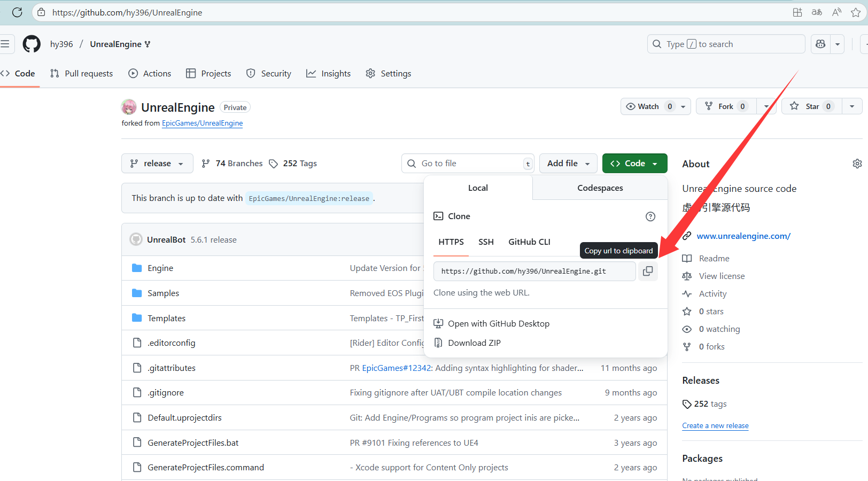Viewport: 868px width, 481px height.
Task: Switch to the Code tab
Action: (x=18, y=73)
